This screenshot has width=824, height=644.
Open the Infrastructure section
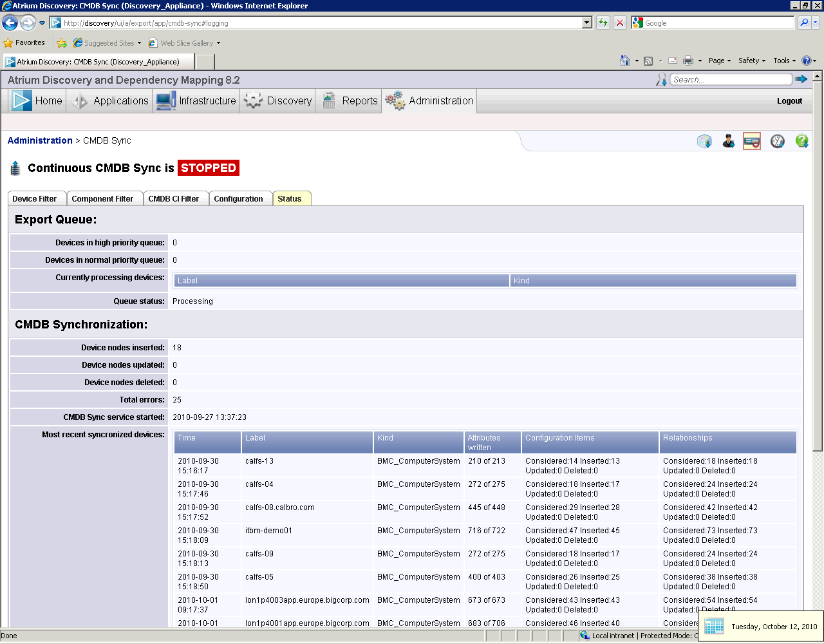[x=196, y=100]
